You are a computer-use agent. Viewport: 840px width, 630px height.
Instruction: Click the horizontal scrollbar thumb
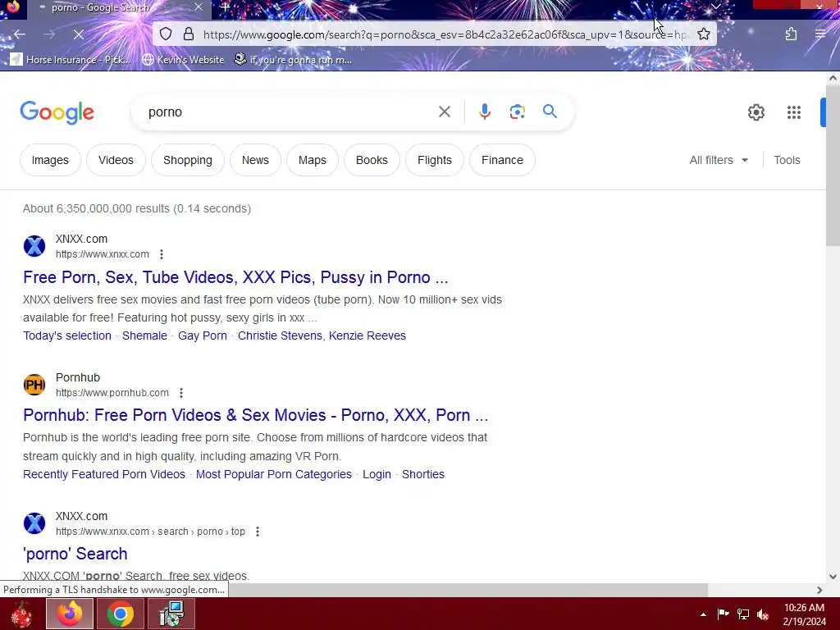click(468, 590)
